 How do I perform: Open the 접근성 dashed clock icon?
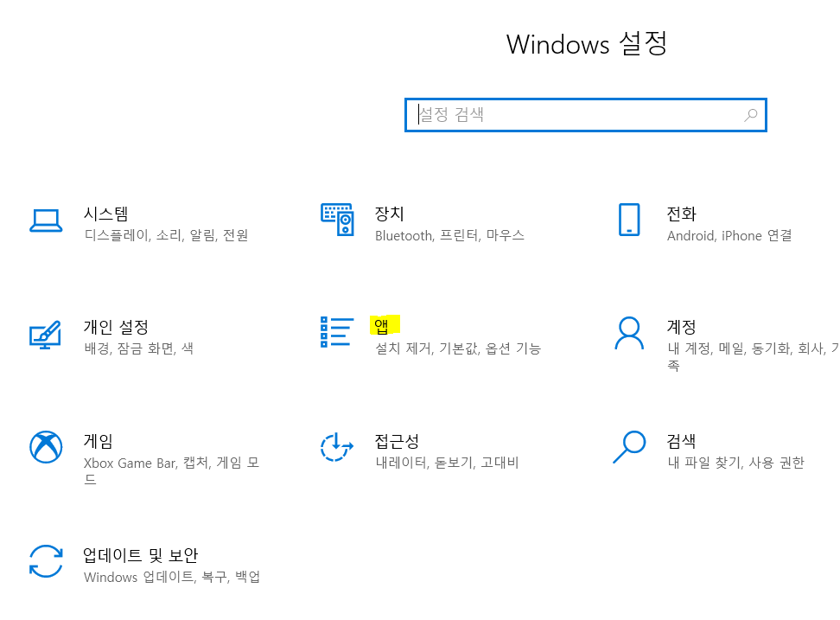[x=337, y=447]
